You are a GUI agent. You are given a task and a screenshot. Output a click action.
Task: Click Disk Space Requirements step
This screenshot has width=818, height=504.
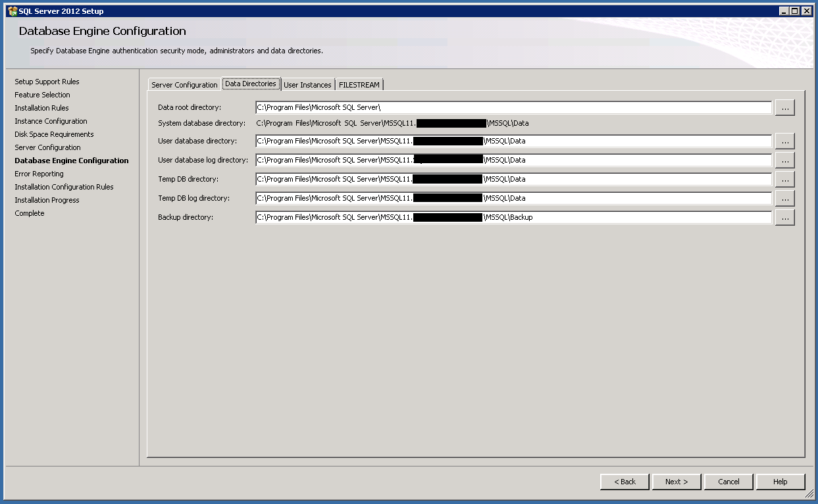click(x=54, y=134)
